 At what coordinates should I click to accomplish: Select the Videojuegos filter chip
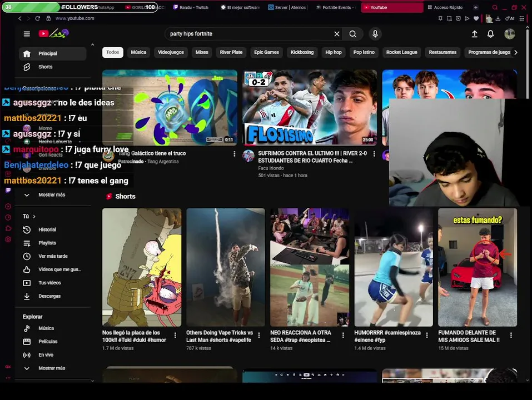[x=171, y=52]
